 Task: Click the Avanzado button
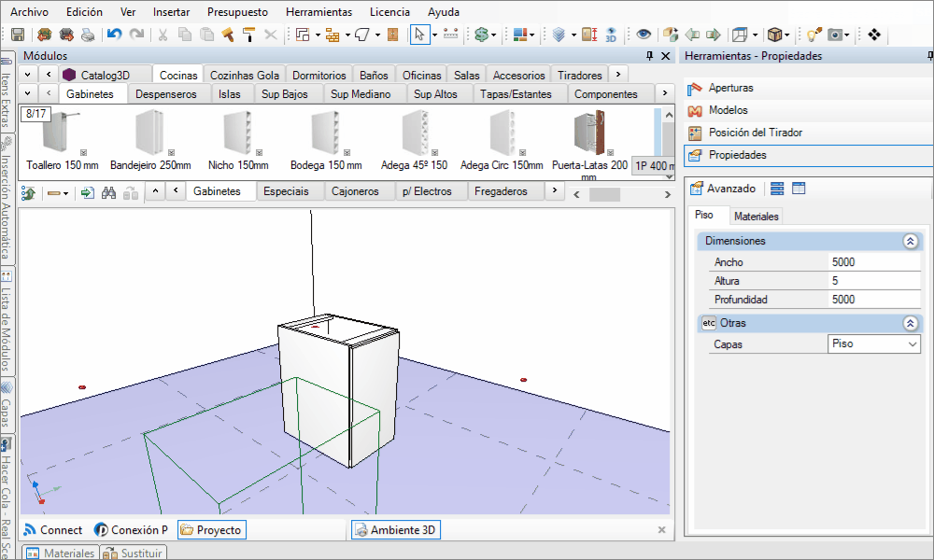click(x=723, y=189)
